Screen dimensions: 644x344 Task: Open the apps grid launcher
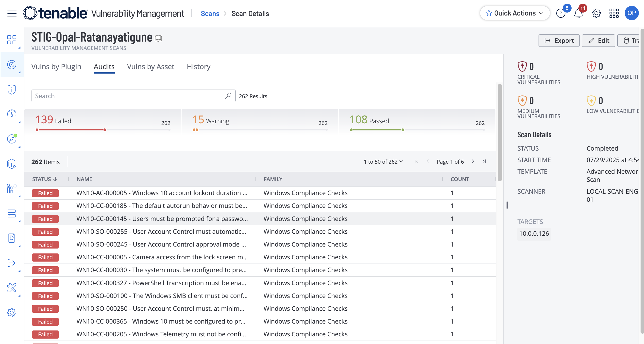pos(614,13)
